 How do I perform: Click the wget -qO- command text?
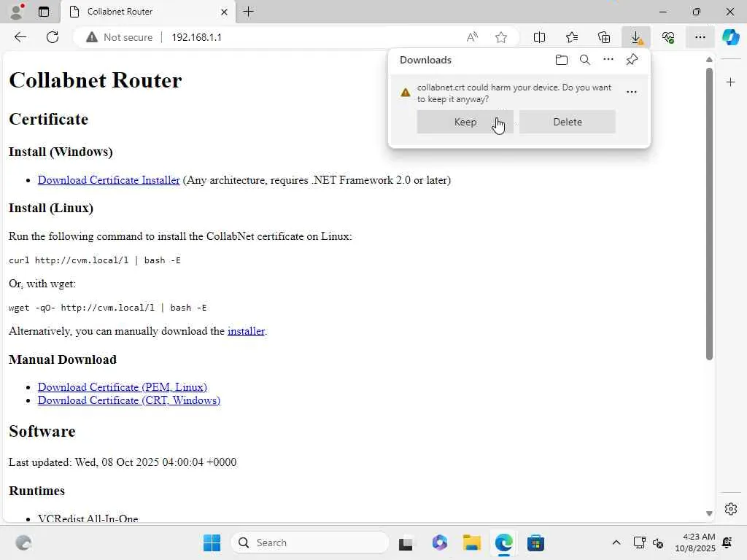108,308
